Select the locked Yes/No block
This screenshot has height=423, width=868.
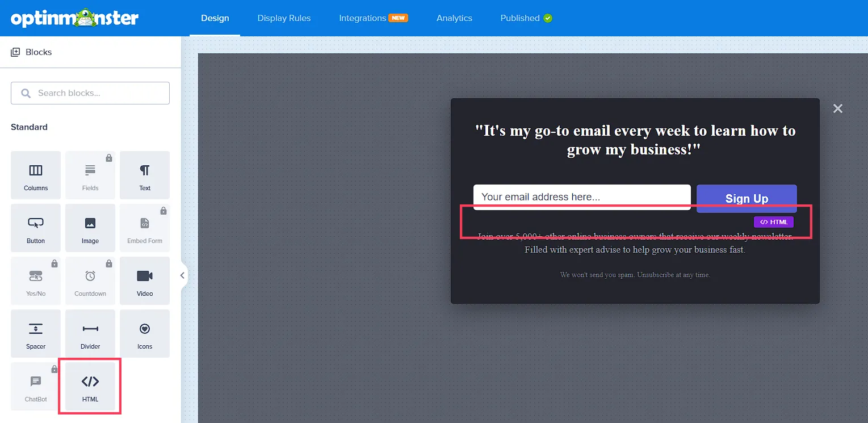point(36,280)
